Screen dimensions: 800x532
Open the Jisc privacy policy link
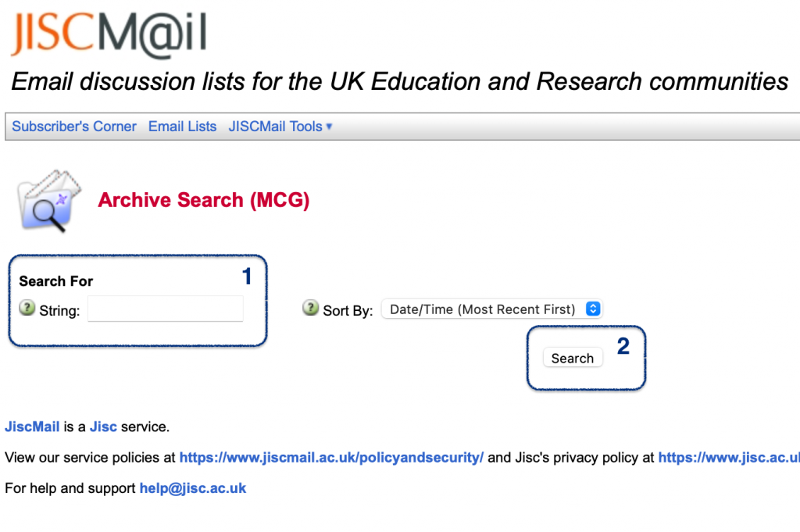[x=729, y=458]
